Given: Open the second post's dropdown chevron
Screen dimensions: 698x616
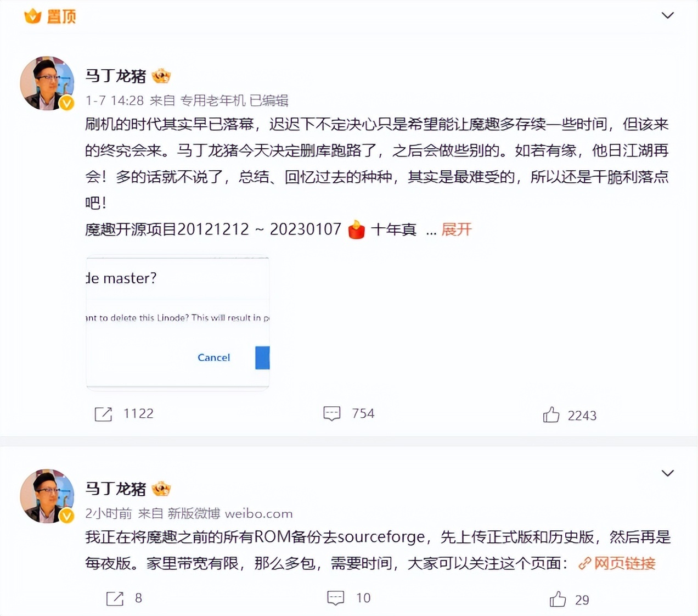Looking at the screenshot, I should coord(667,473).
